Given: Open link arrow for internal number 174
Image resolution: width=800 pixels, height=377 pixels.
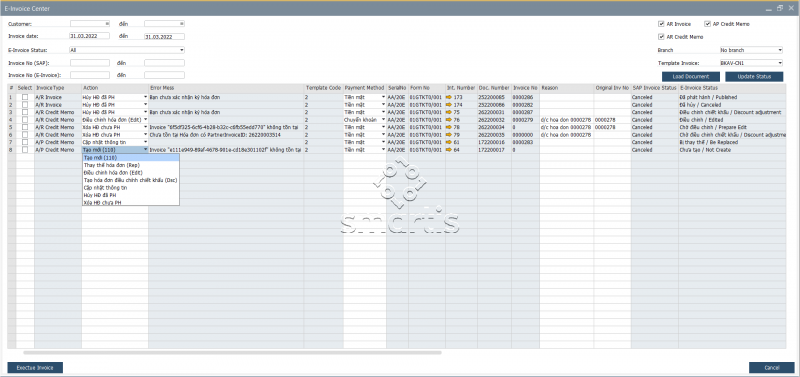Looking at the screenshot, I should [449, 105].
